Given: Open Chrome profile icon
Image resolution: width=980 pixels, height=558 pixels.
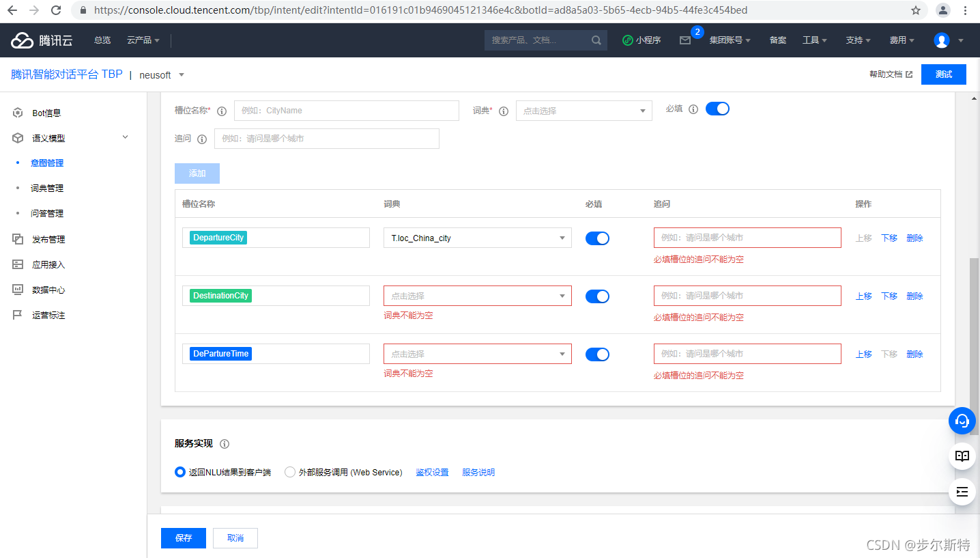Looking at the screenshot, I should 943,10.
